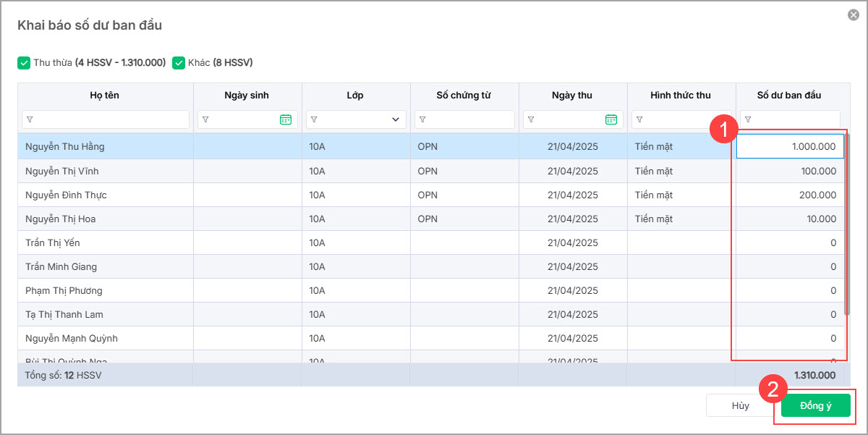The width and height of the screenshot is (868, 435).
Task: Select row Nguyễn Đình Thực
Action: coord(431,195)
